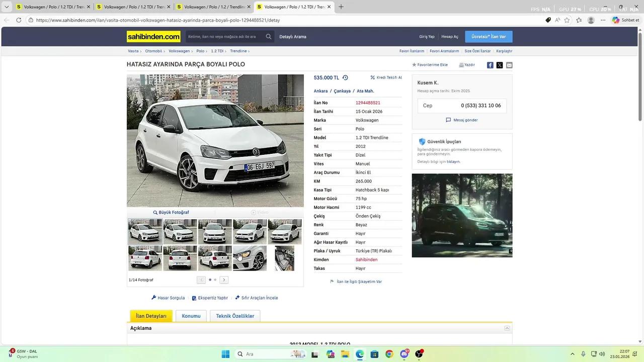This screenshot has width=644, height=362.
Task: Share listing via email icon
Action: (509, 65)
